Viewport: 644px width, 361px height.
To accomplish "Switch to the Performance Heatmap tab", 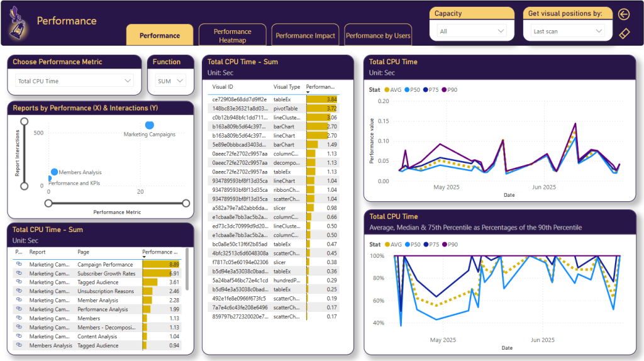I will pyautogui.click(x=232, y=36).
